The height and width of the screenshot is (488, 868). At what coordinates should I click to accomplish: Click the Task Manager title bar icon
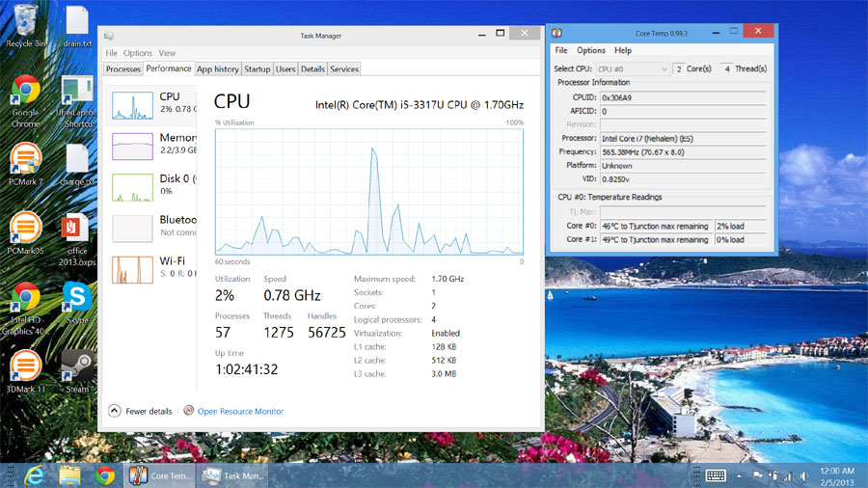point(109,36)
